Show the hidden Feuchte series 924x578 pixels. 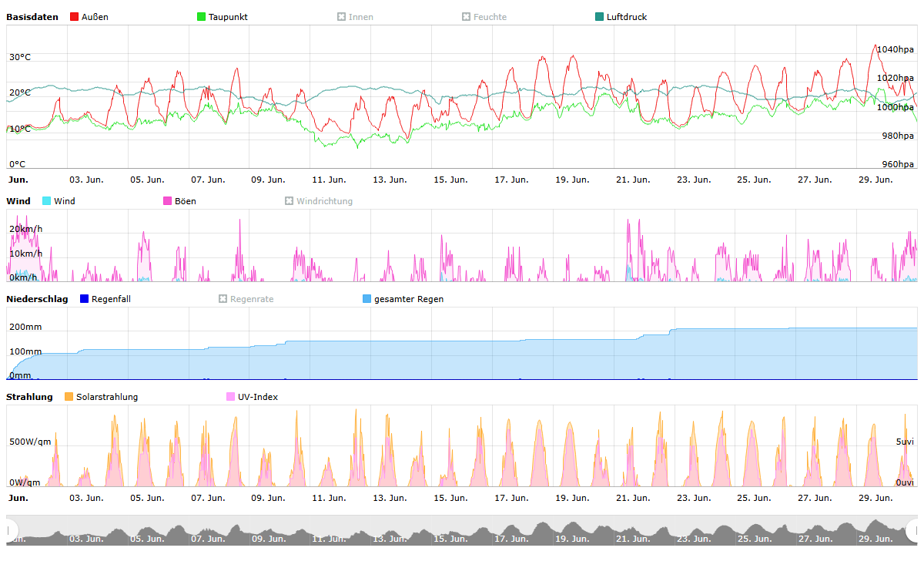(467, 17)
